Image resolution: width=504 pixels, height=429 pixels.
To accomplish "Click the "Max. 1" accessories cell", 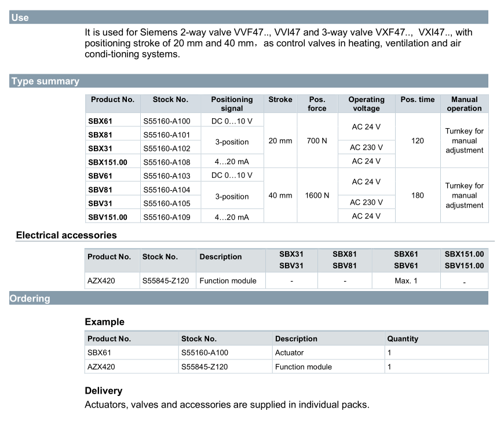I will tap(406, 281).
